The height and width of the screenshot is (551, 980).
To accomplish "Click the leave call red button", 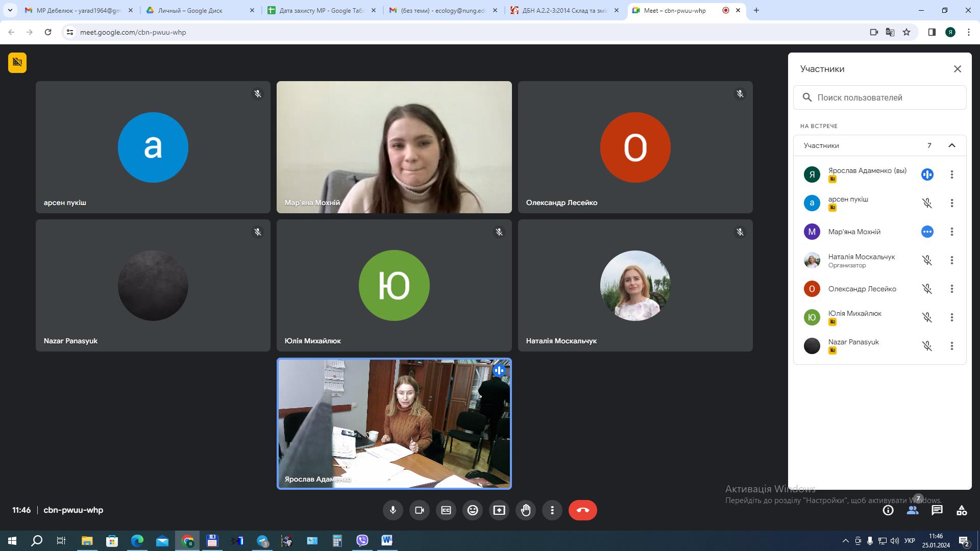I will [x=582, y=510].
